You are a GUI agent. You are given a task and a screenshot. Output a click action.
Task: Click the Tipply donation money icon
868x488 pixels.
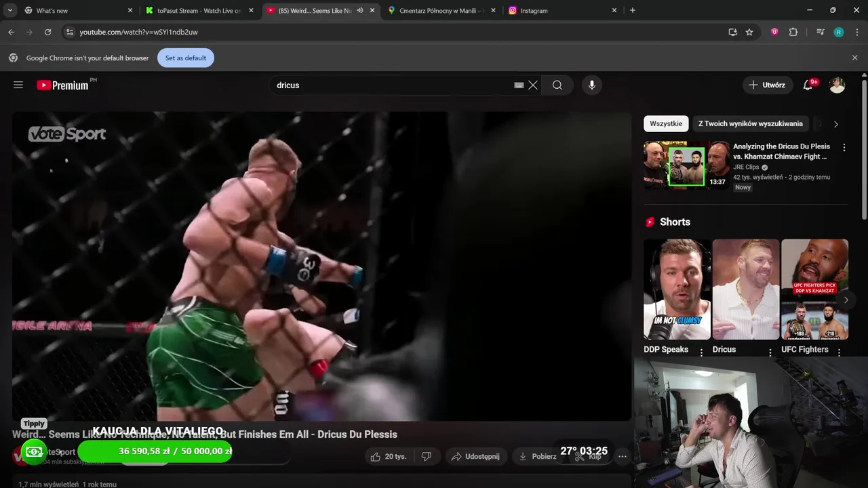point(34,451)
